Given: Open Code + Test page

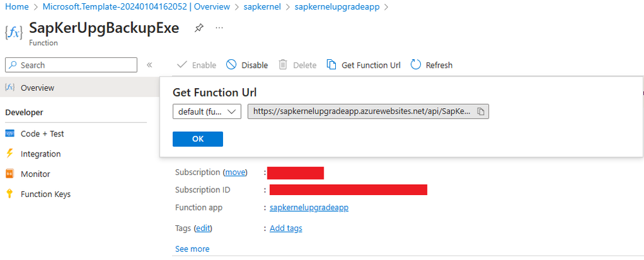Looking at the screenshot, I should click(x=42, y=134).
